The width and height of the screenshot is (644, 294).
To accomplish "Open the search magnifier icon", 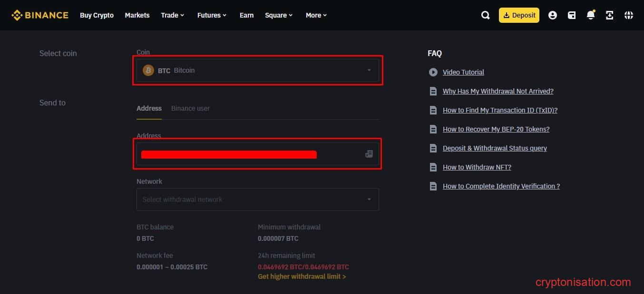I will (x=485, y=15).
